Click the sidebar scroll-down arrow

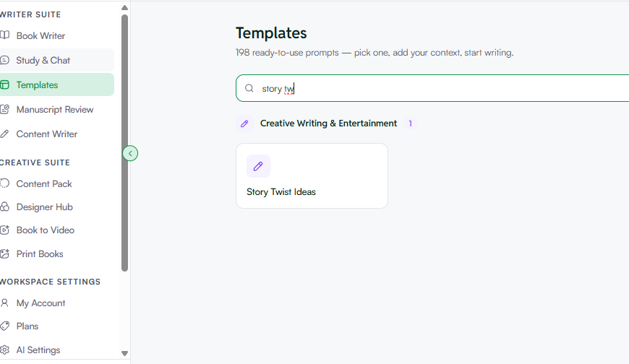coord(125,353)
